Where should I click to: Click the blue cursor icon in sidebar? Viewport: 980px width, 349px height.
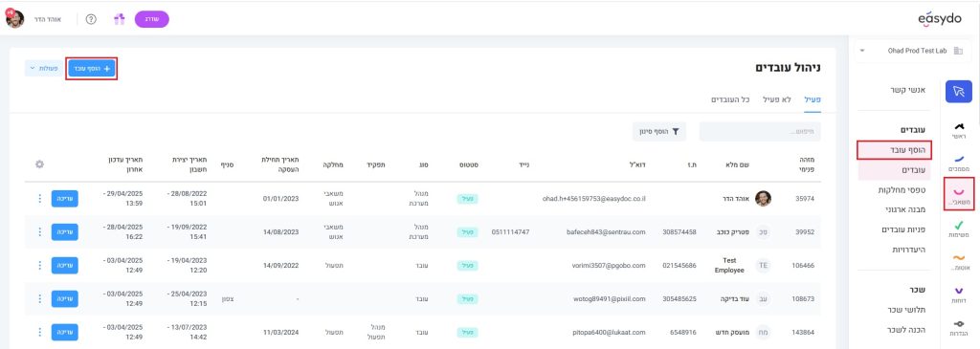[x=959, y=91]
